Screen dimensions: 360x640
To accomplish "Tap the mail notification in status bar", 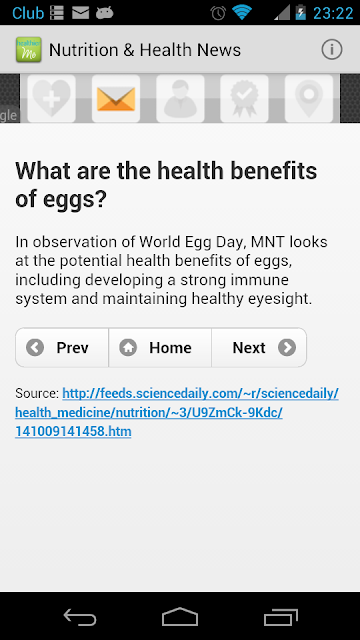I will (80, 13).
